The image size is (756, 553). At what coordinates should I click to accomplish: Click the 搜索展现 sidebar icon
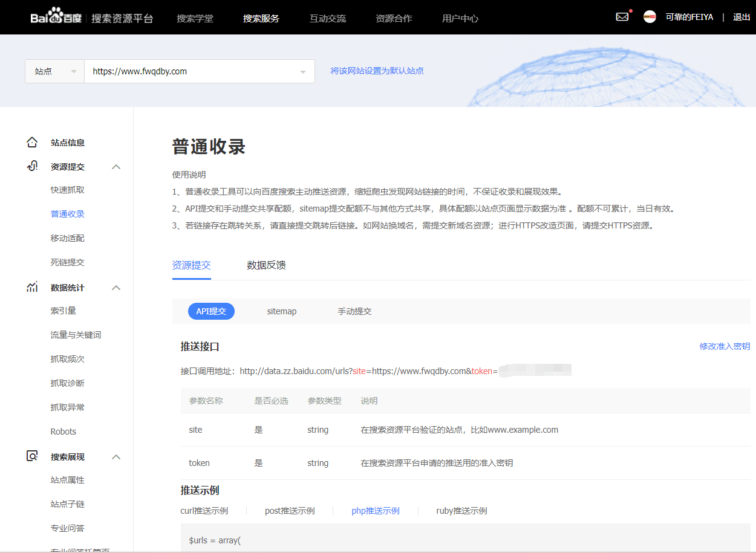[x=32, y=456]
